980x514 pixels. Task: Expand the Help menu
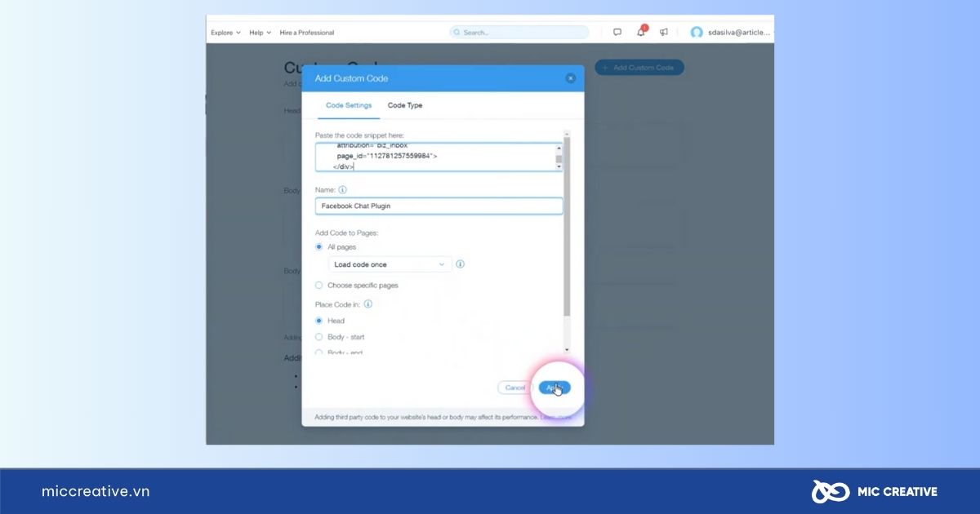[260, 33]
